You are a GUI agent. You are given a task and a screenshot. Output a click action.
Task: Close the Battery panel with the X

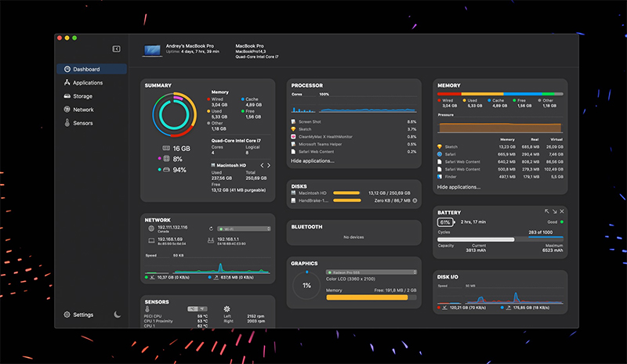562,211
